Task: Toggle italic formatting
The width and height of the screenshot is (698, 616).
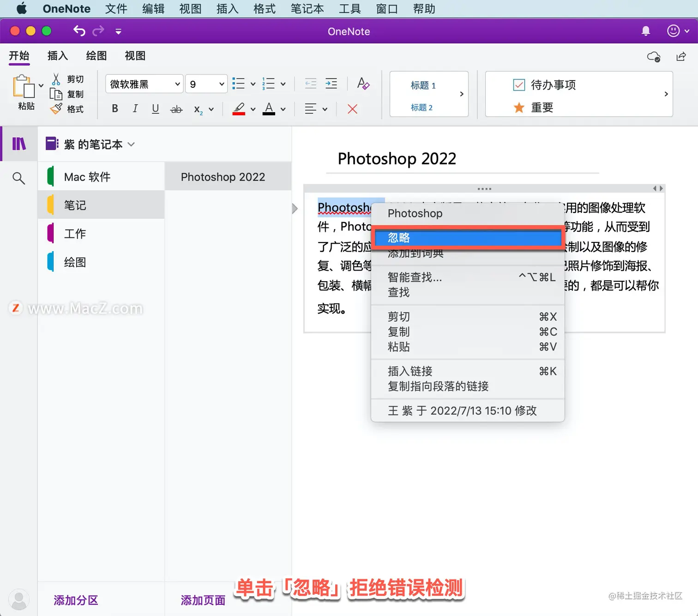Action: [135, 109]
